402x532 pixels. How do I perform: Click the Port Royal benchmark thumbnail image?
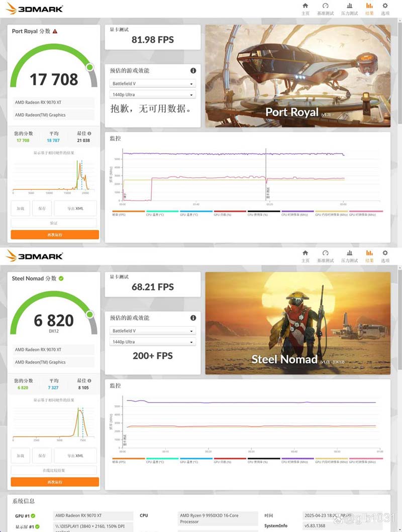pyautogui.click(x=297, y=76)
